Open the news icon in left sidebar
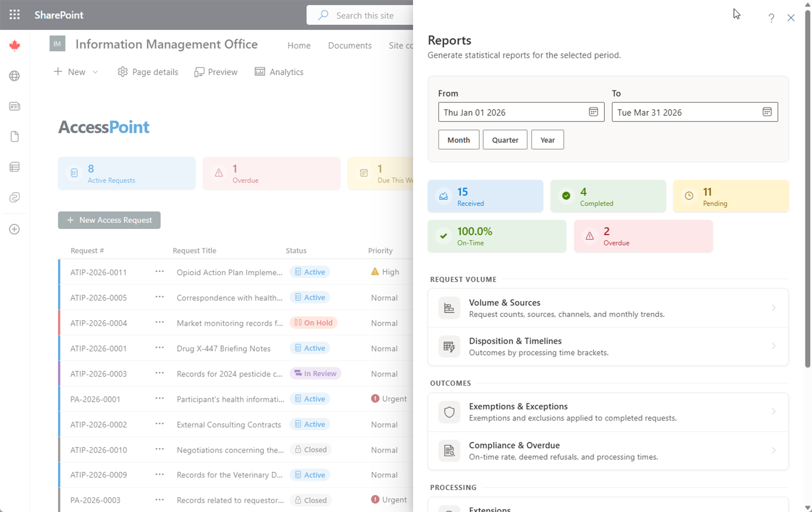This screenshot has width=812, height=512. pyautogui.click(x=14, y=106)
